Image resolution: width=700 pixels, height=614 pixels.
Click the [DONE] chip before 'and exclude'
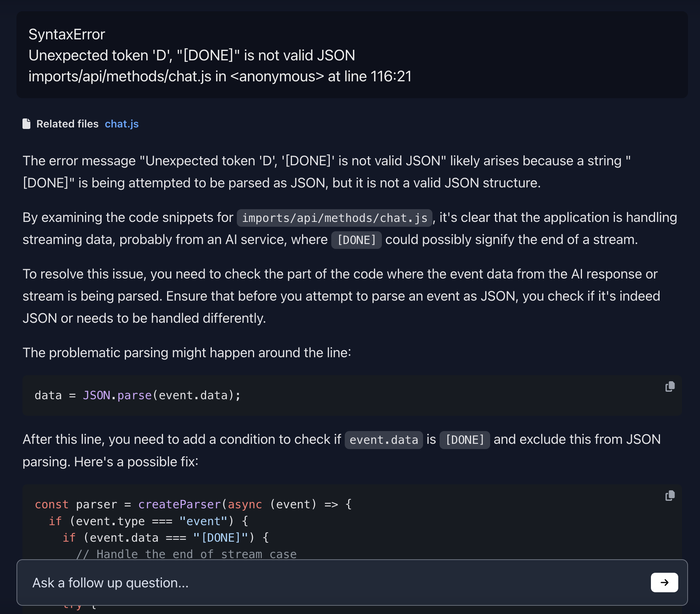click(x=465, y=440)
